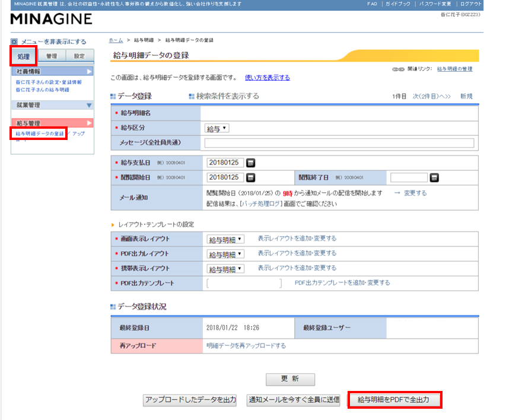
Task: Expand the 社員情報 section arrow
Action: tap(89, 72)
